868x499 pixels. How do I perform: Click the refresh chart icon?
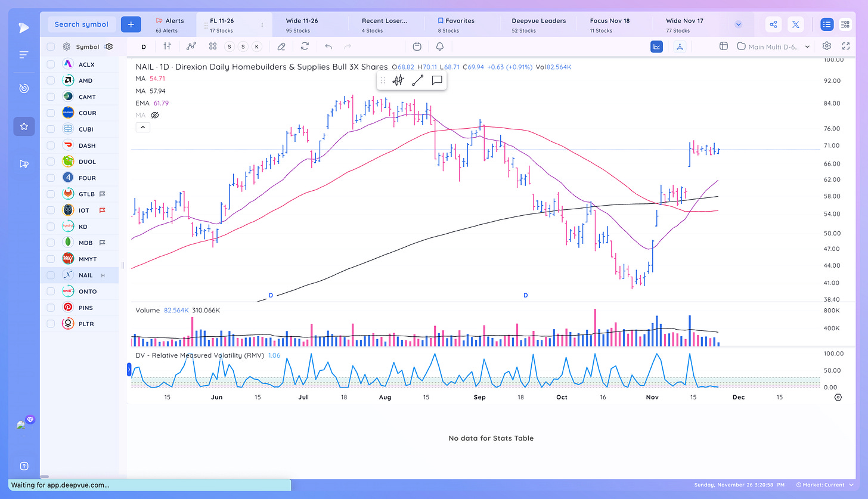[305, 46]
